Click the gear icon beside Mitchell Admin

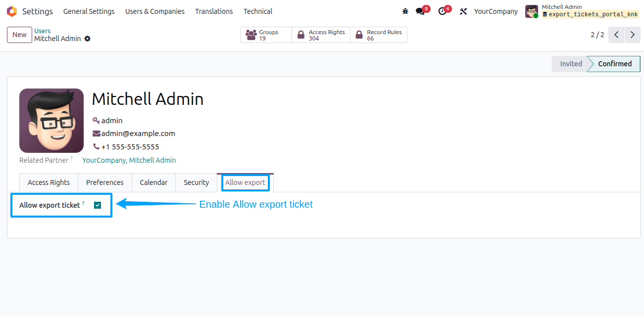(88, 39)
